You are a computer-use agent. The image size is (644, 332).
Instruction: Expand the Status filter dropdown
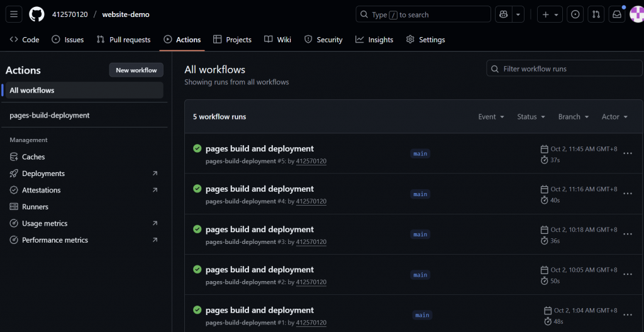(531, 117)
